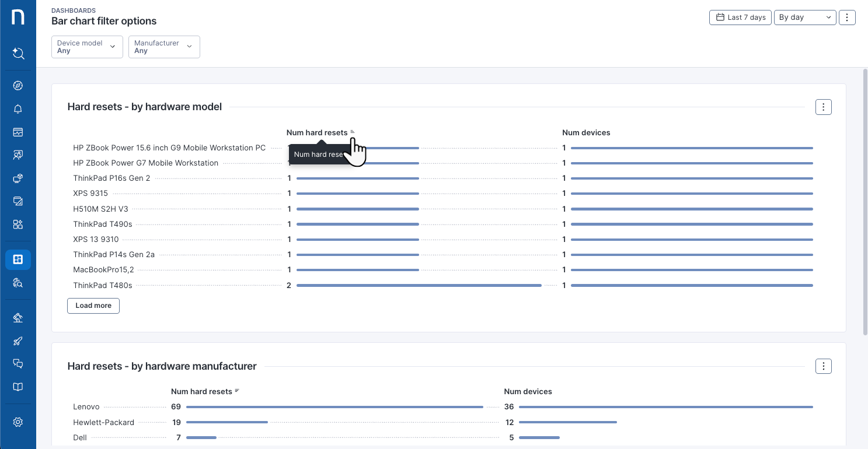Viewport: 868px width, 449px height.
Task: Select the devices monitor icon in sidebar
Action: tap(18, 132)
